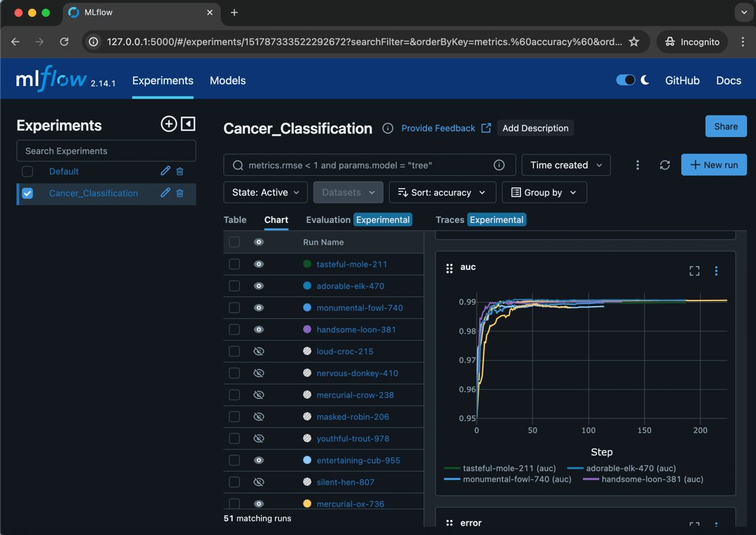Click the refresh runs icon

(665, 165)
